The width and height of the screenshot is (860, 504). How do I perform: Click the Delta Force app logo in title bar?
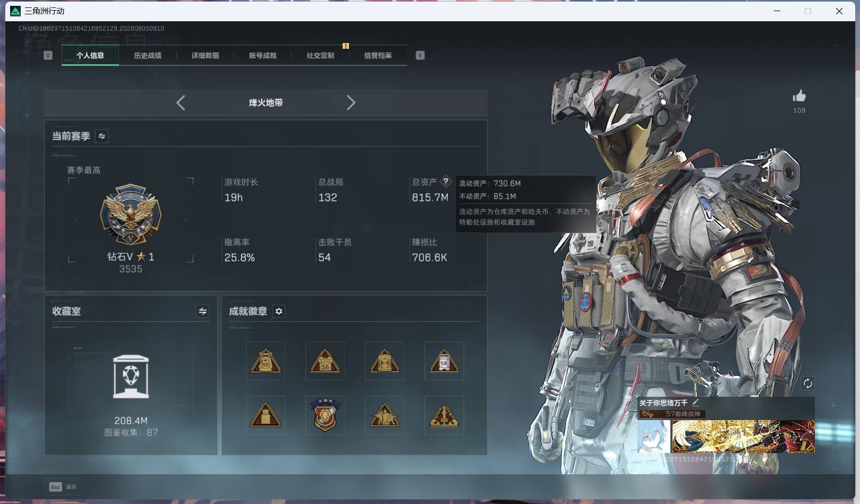tap(15, 11)
